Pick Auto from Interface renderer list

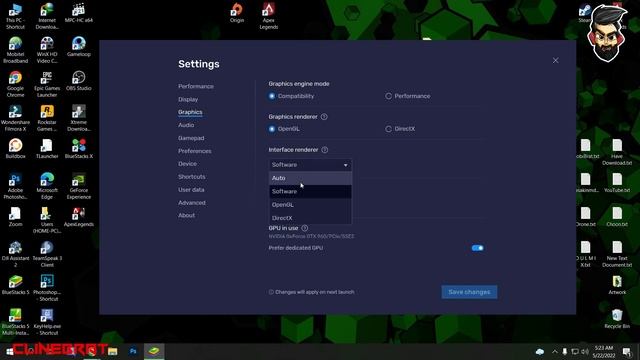point(310,178)
